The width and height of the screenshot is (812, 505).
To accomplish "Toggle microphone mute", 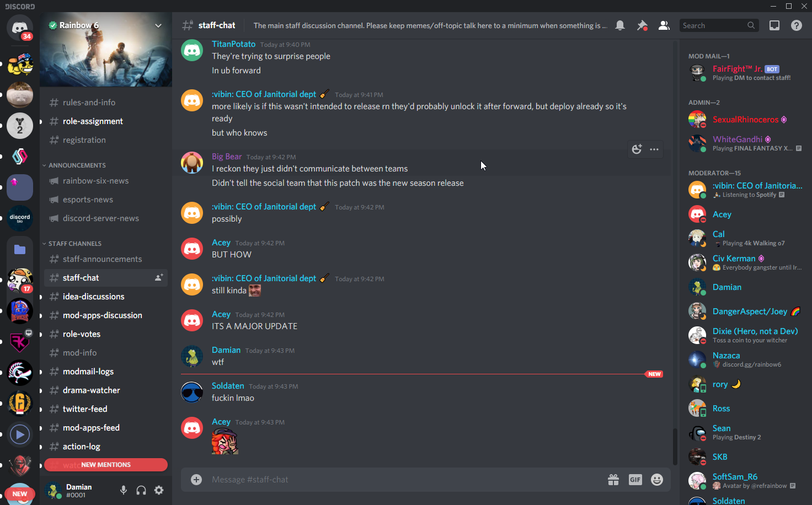I will pos(124,490).
